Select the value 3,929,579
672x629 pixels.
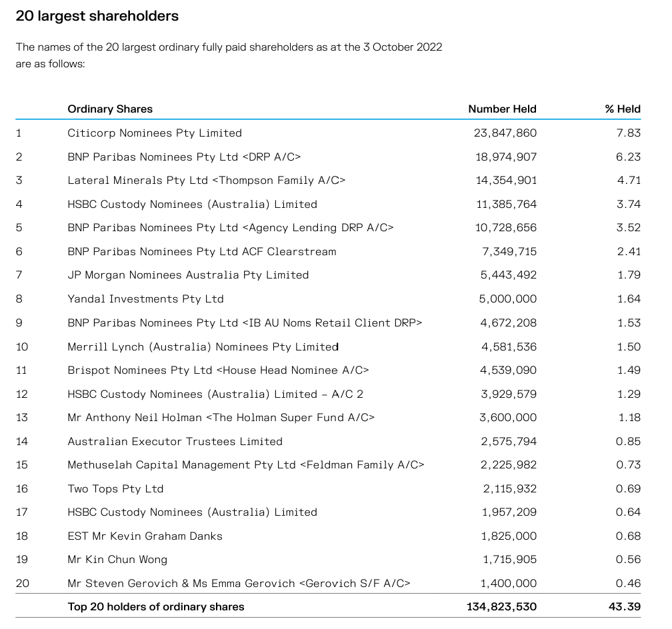[509, 394]
